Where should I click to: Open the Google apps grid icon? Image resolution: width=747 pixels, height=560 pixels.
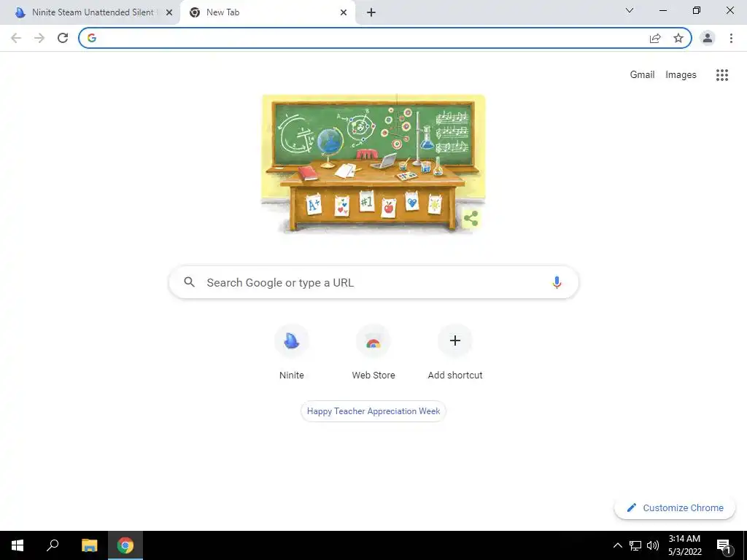[721, 75]
